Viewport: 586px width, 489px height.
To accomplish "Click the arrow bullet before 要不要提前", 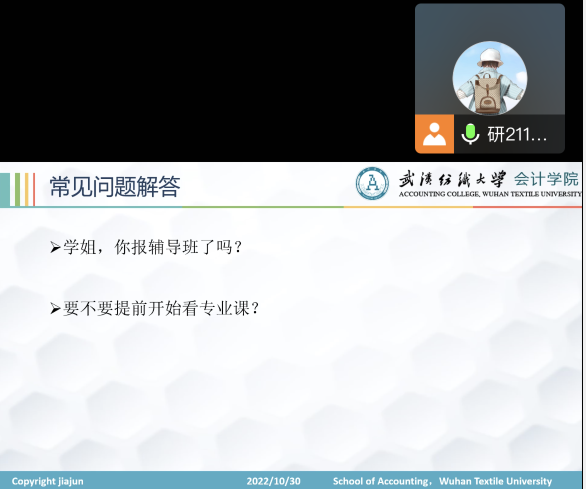I will (x=55, y=309).
